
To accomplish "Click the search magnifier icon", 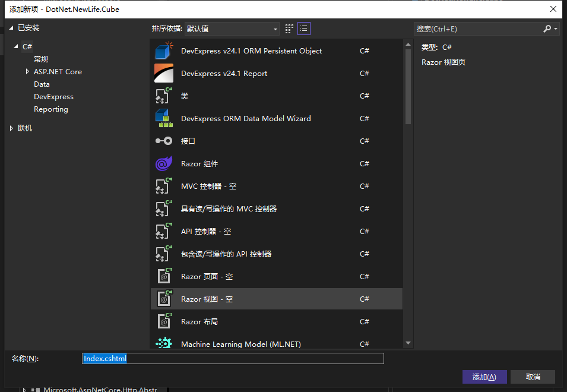I will (547, 29).
